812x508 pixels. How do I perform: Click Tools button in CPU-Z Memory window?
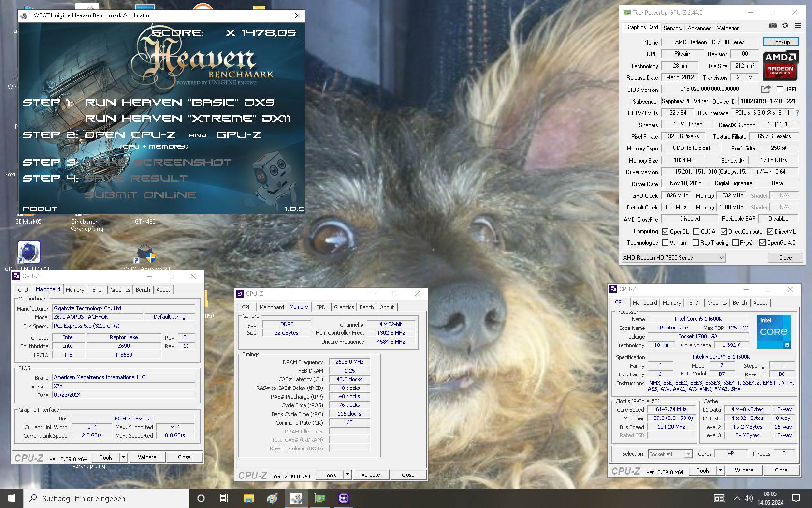pos(330,475)
